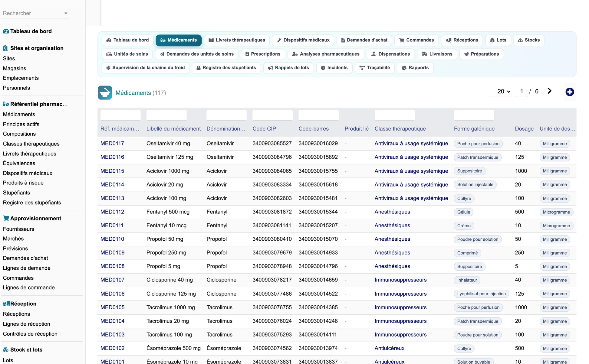
Task: Open Classes thérapeutiques in sidebar
Action: (x=31, y=144)
